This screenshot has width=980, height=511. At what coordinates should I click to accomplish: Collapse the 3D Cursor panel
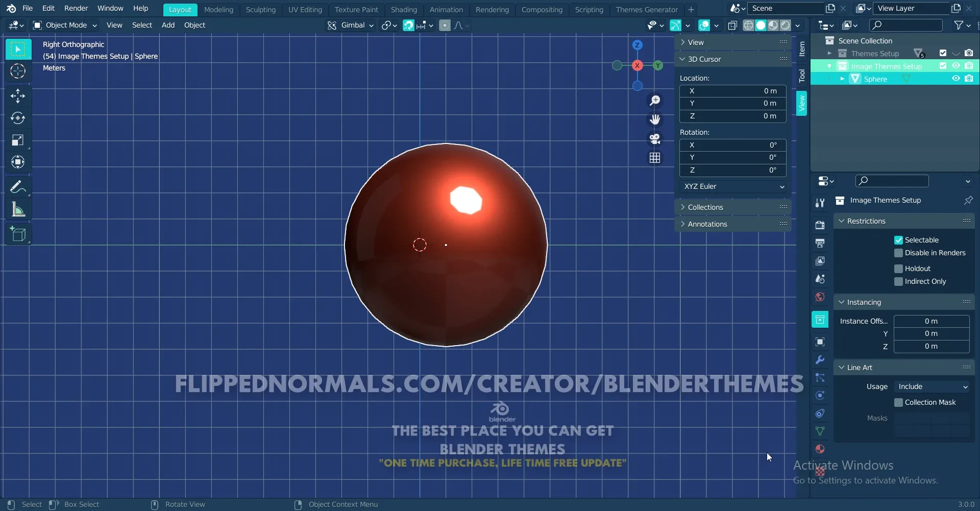(733, 59)
